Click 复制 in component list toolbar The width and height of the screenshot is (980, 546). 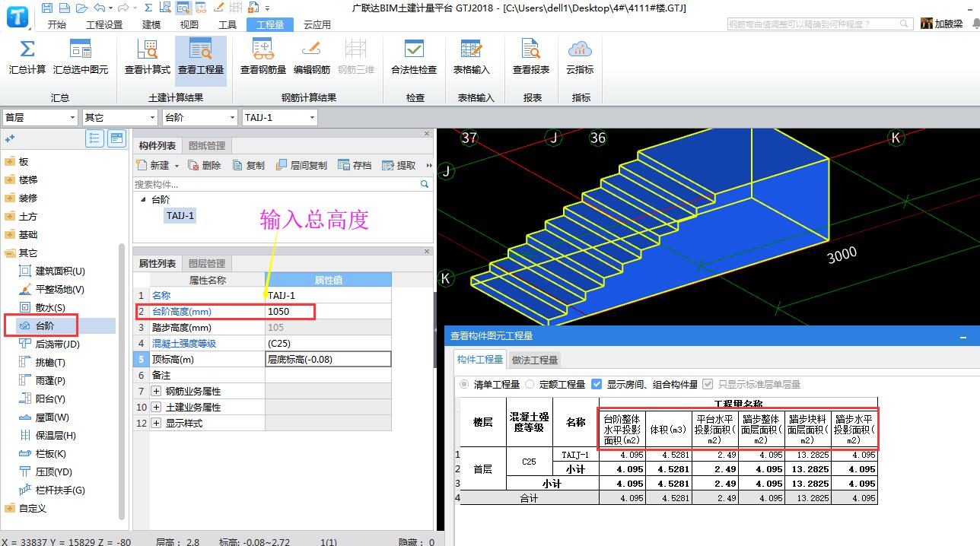click(248, 165)
